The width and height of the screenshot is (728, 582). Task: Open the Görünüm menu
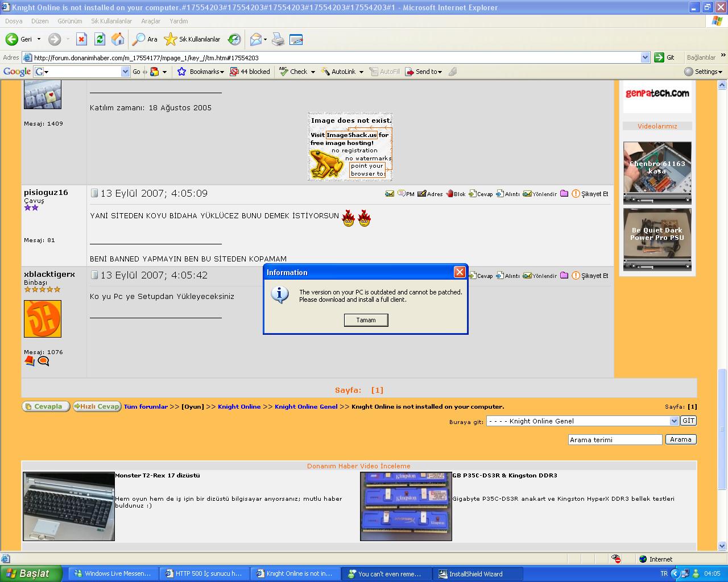click(70, 21)
